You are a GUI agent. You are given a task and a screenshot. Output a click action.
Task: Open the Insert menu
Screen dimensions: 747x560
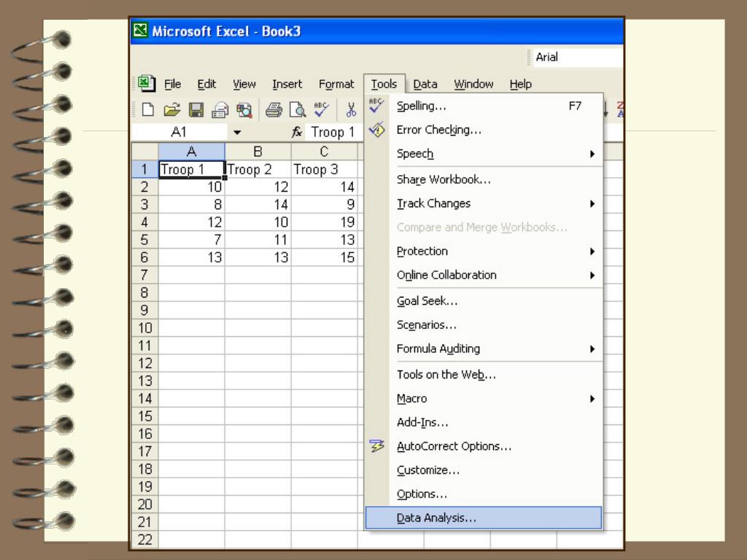coord(287,85)
